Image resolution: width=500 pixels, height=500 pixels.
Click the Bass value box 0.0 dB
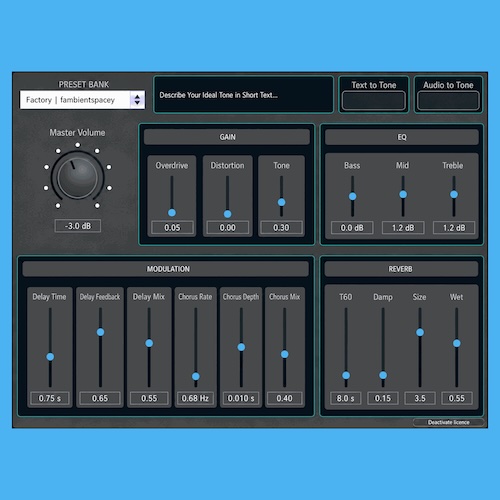tap(352, 228)
